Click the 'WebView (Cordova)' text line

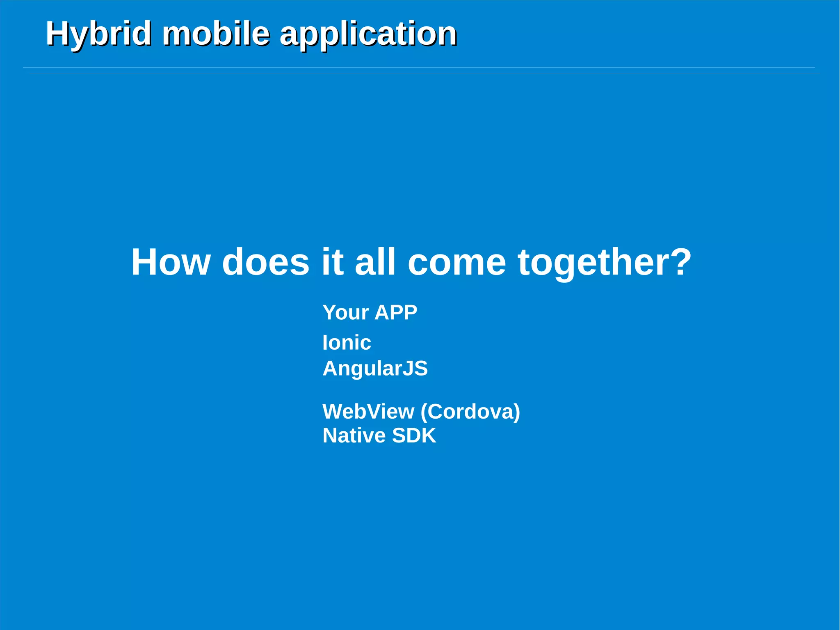421,411
